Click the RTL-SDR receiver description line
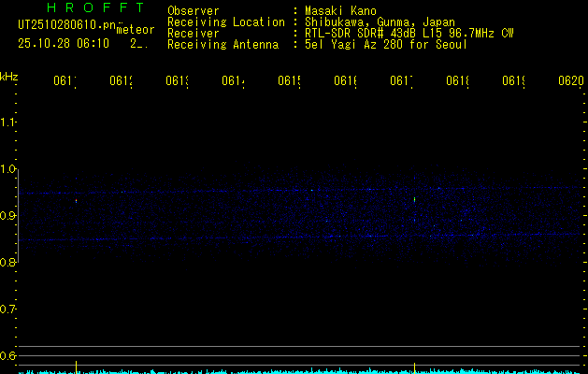Viewport: 588px width, 374px height. click(x=409, y=33)
